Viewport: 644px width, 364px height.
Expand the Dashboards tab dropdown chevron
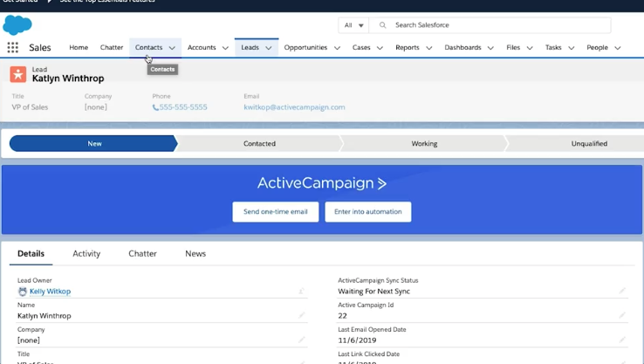(490, 48)
